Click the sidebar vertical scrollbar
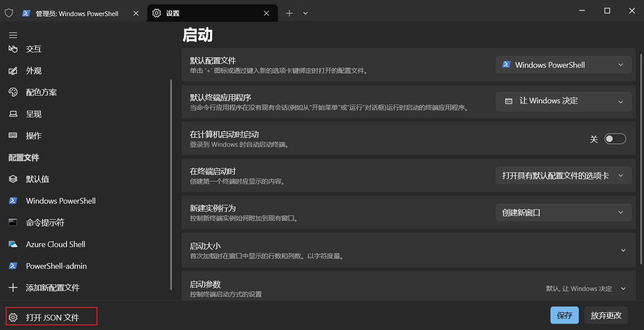This screenshot has height=330, width=644. pyautogui.click(x=171, y=185)
